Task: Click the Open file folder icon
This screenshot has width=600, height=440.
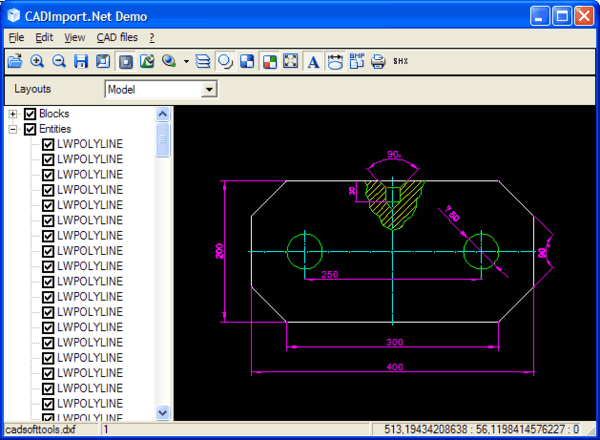Action: click(x=15, y=62)
